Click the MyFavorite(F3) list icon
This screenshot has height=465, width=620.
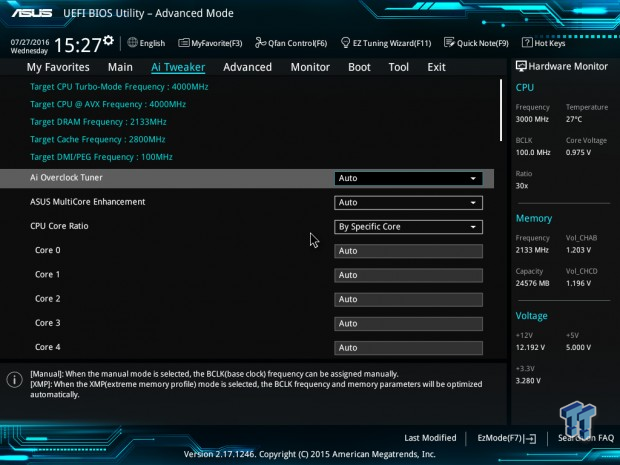[x=183, y=43]
